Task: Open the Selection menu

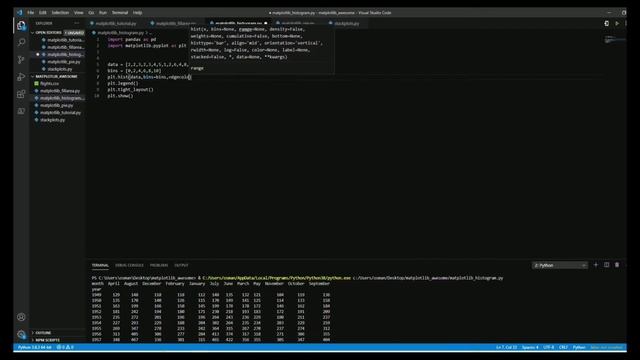Action: tap(60, 13)
